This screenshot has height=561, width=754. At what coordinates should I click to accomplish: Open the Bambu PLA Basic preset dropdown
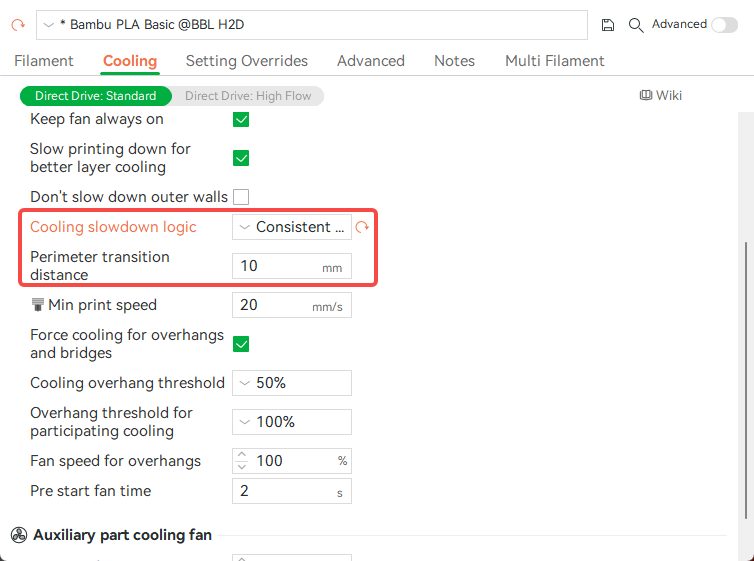312,25
